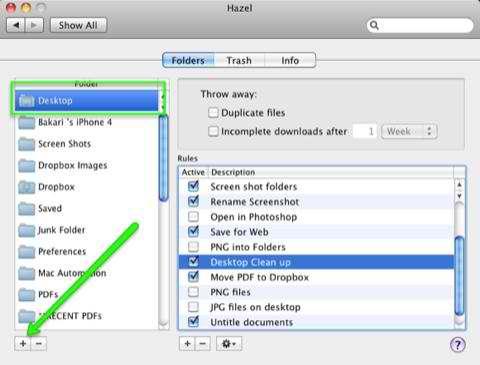The image size is (480, 365).
Task: Select the Desktop folder row
Action: point(87,100)
